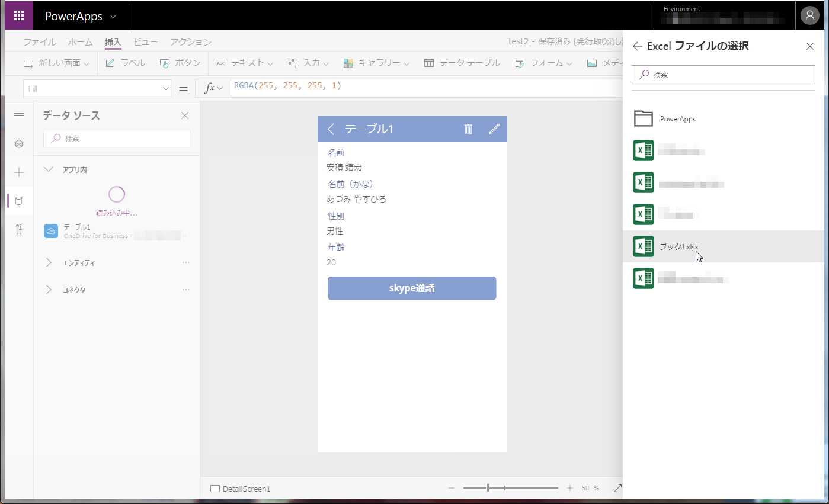Open the 新しい画面 dropdown
829x504 pixels.
tap(56, 63)
